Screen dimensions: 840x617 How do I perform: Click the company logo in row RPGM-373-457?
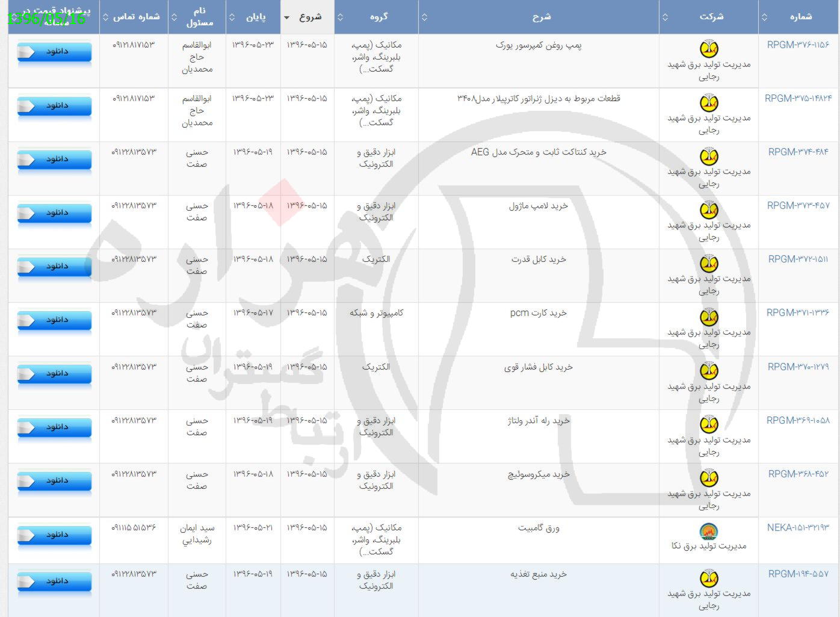[709, 209]
